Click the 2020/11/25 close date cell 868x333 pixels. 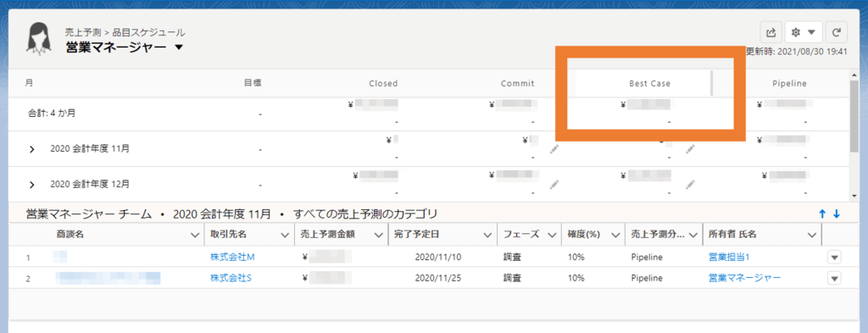click(438, 278)
